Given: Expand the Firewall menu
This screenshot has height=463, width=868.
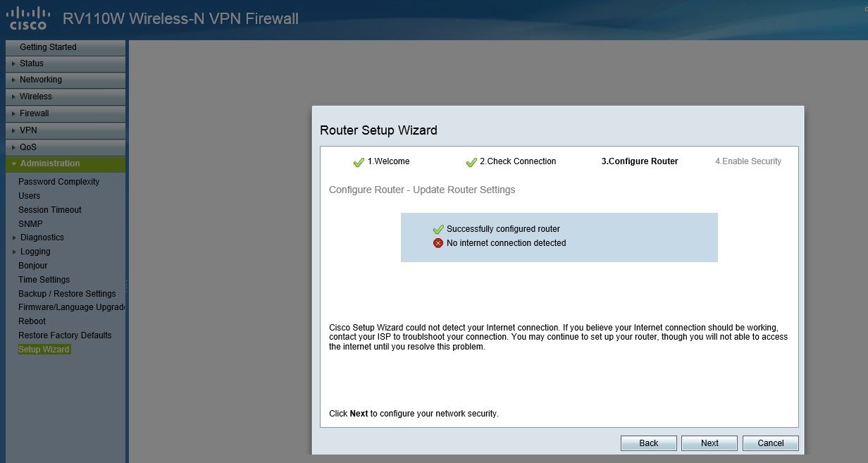Looking at the screenshot, I should pos(66,113).
